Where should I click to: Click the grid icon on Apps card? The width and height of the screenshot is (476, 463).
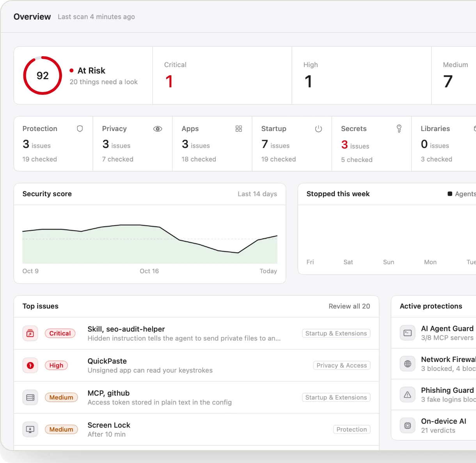[x=239, y=129]
